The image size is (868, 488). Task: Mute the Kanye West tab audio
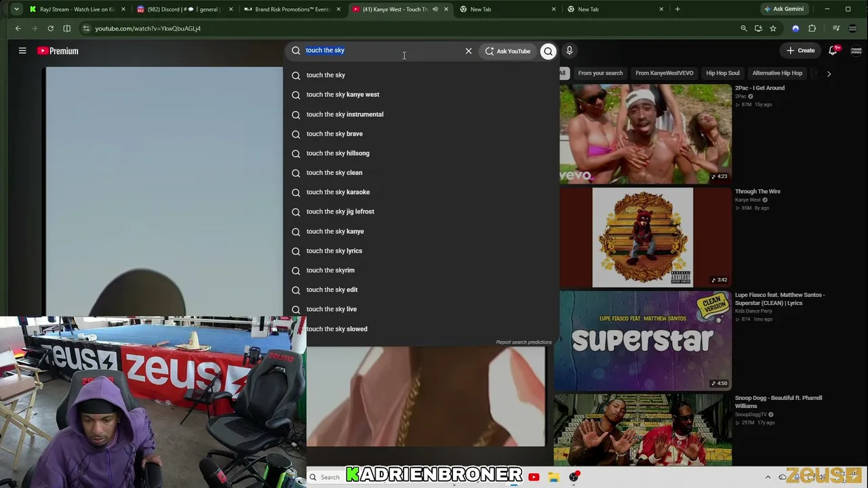click(435, 9)
